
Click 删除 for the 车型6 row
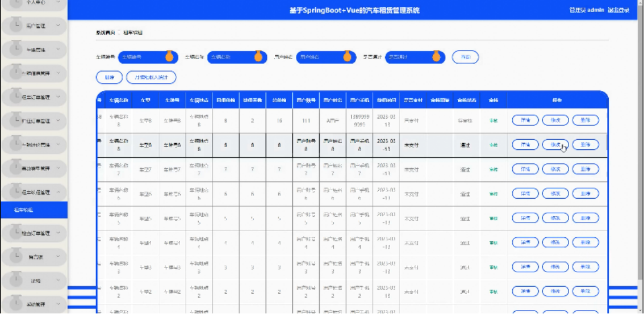[x=586, y=193]
